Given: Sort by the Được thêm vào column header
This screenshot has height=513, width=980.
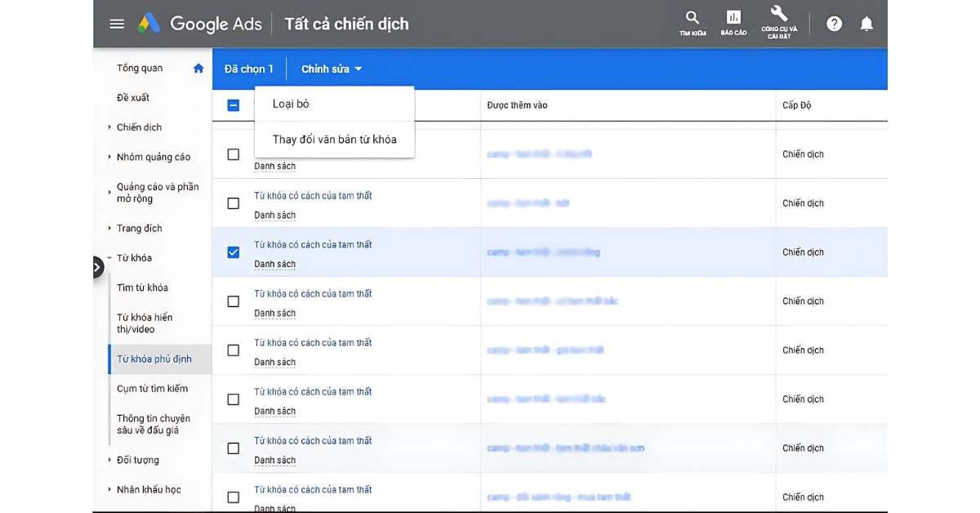Looking at the screenshot, I should tap(517, 105).
